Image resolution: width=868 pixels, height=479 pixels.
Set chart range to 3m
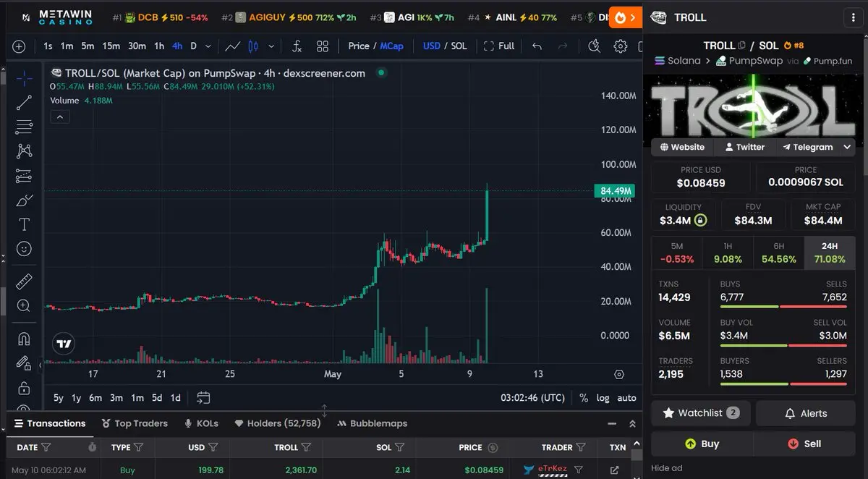click(116, 397)
